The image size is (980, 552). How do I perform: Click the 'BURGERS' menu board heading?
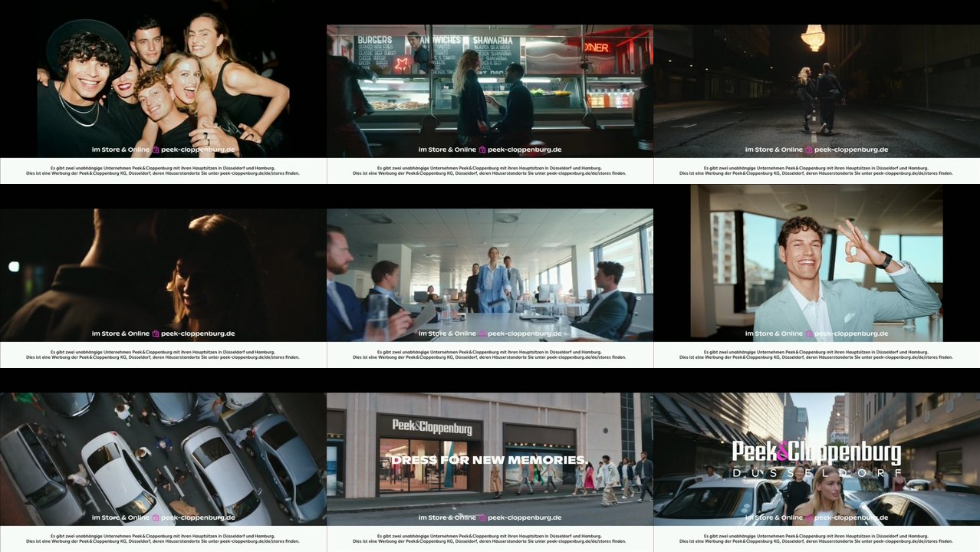(x=375, y=40)
